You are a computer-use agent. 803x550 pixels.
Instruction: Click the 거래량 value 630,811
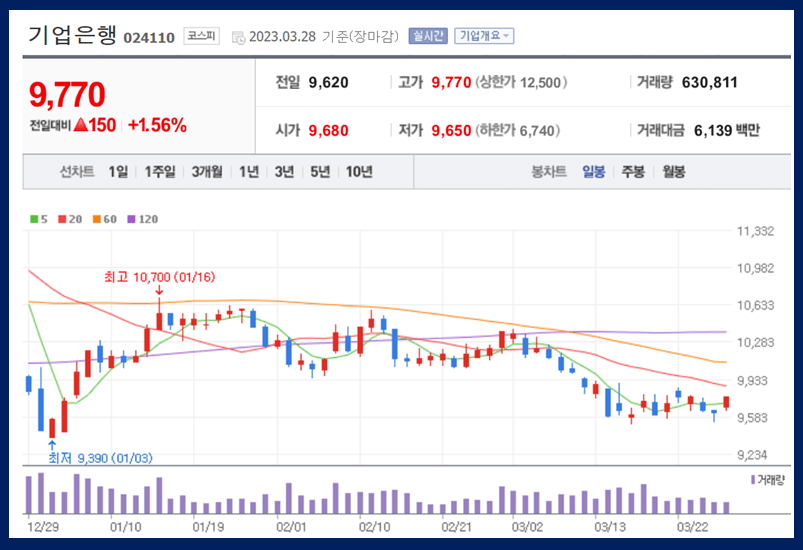pos(710,82)
